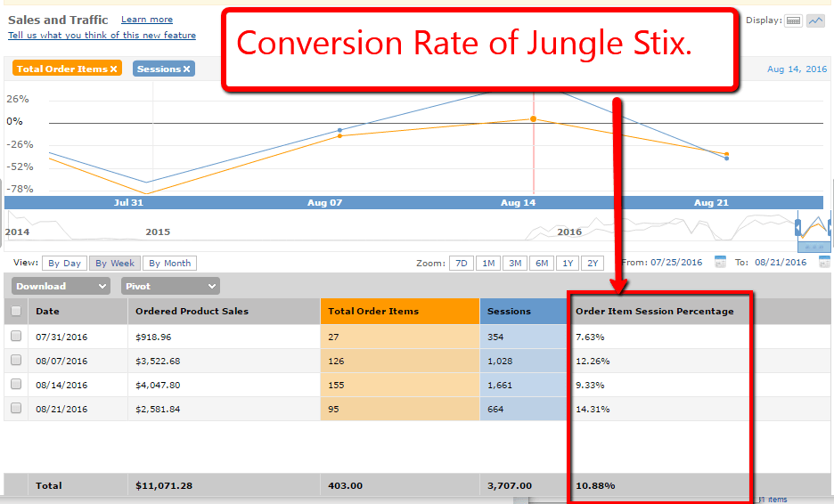Click the 12.26% percentage cell
Viewport: 834px width, 504px height.
[593, 361]
